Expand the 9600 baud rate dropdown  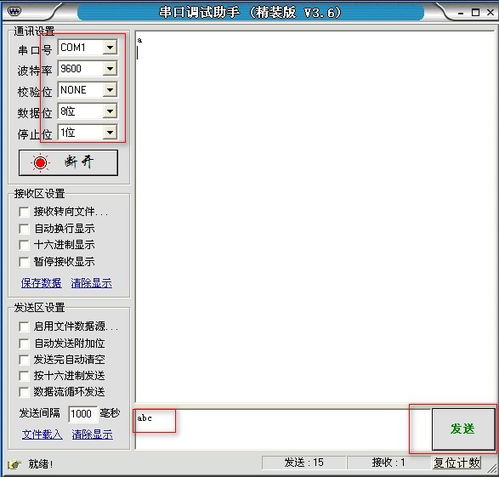pos(110,69)
